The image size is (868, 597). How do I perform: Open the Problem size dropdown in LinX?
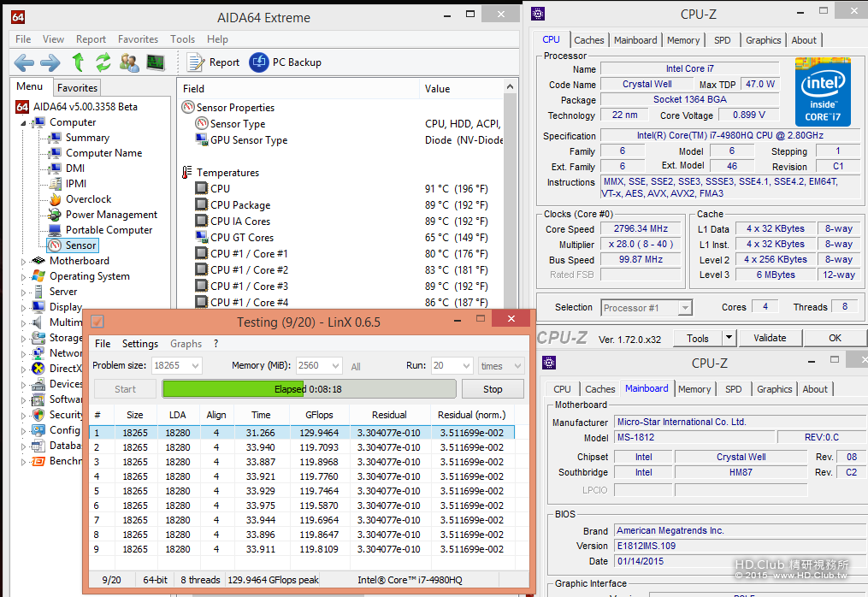pos(193,366)
